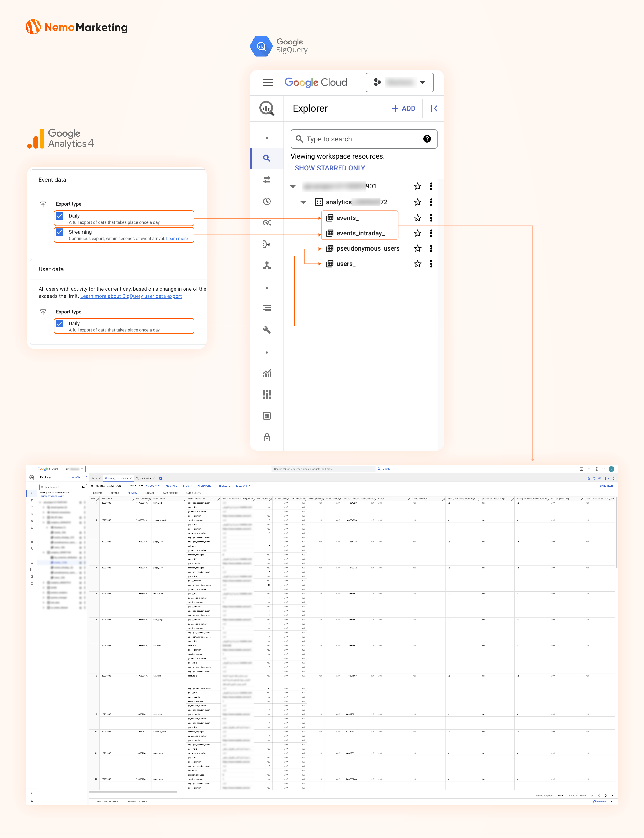Viewport: 644px width, 838px height.
Task: Switch to the SCHEMA tab
Action: (x=98, y=493)
